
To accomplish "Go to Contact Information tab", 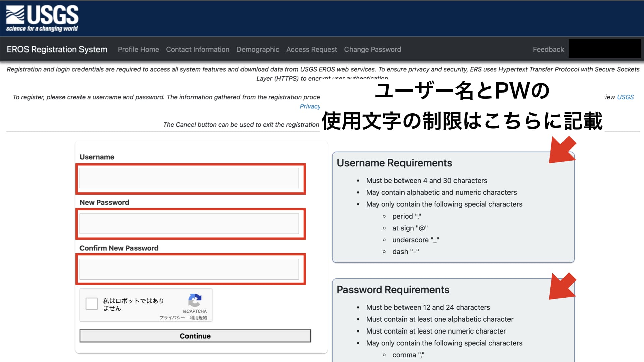I will (198, 49).
